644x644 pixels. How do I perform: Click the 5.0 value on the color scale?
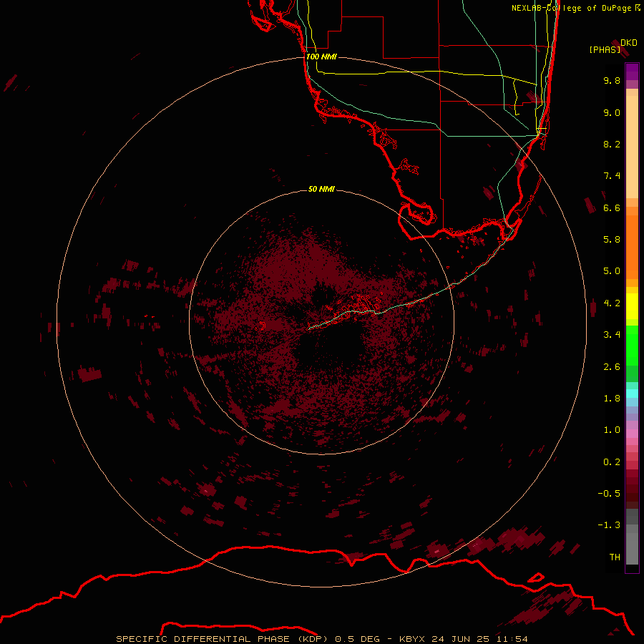612,271
